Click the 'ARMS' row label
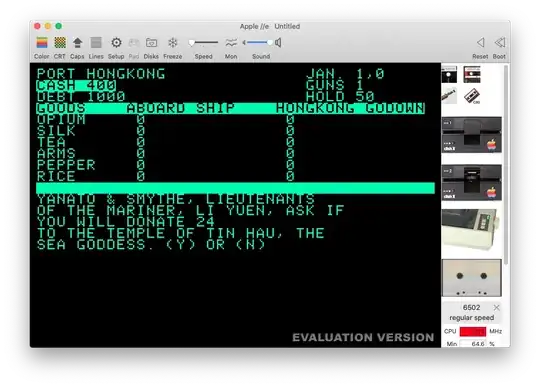 click(56, 154)
